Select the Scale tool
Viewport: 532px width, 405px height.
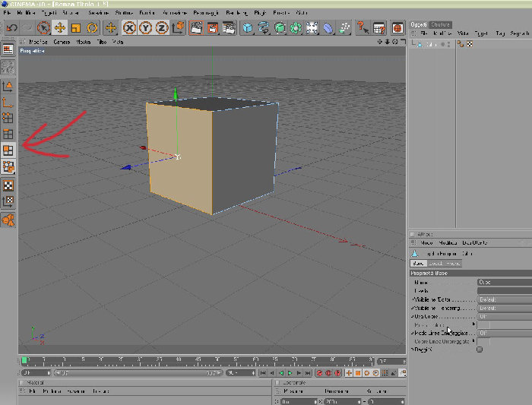point(76,28)
